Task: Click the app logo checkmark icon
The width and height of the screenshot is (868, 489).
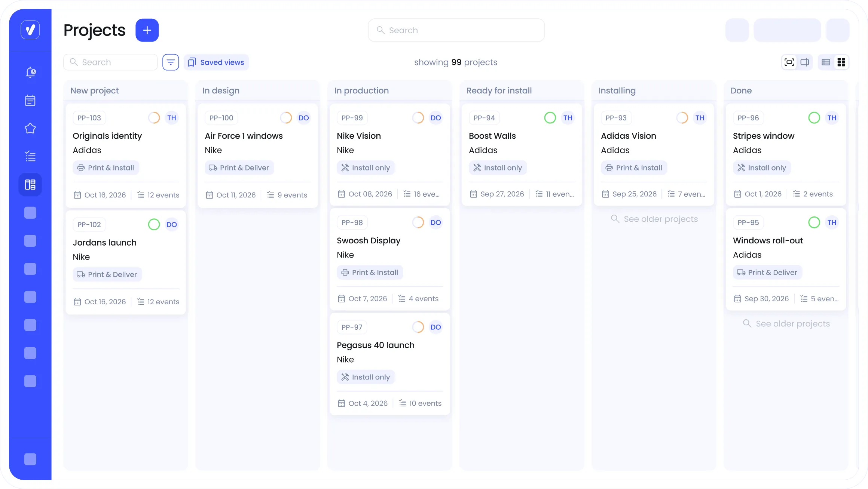Action: (30, 30)
